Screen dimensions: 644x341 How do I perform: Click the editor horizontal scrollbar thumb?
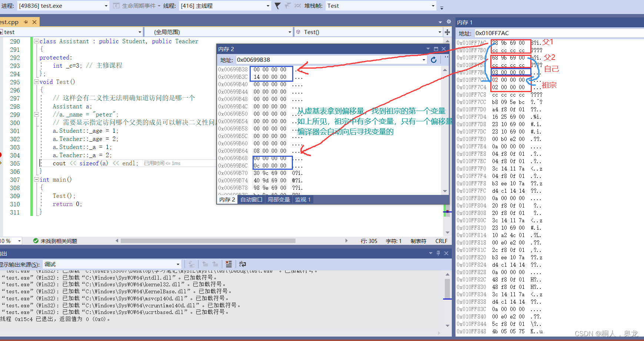pyautogui.click(x=208, y=241)
